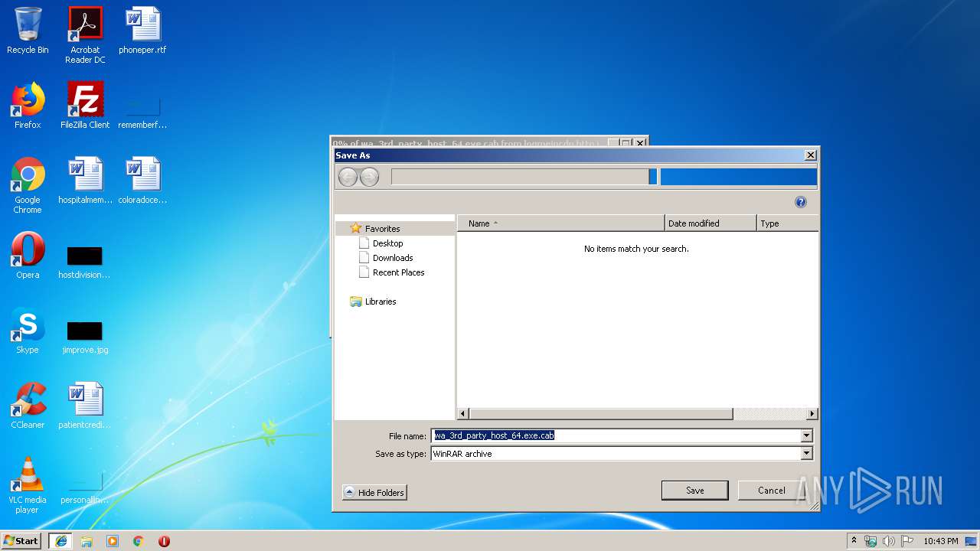Select Favorites in the navigation pane
Screen dimensions: 980x551
click(x=382, y=229)
